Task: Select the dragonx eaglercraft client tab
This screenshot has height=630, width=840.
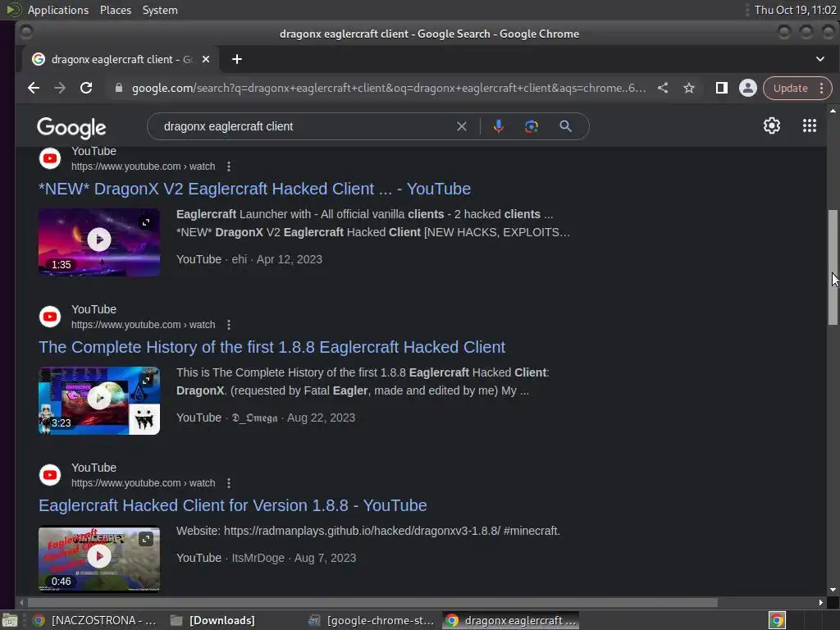Action: point(121,59)
